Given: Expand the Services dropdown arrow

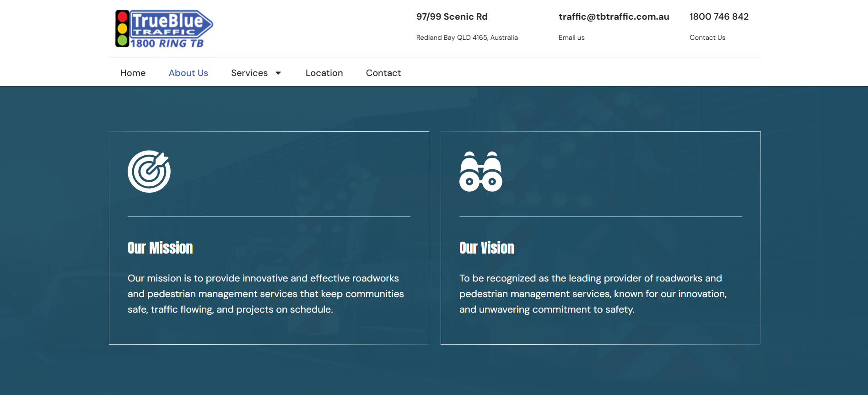Looking at the screenshot, I should (278, 73).
